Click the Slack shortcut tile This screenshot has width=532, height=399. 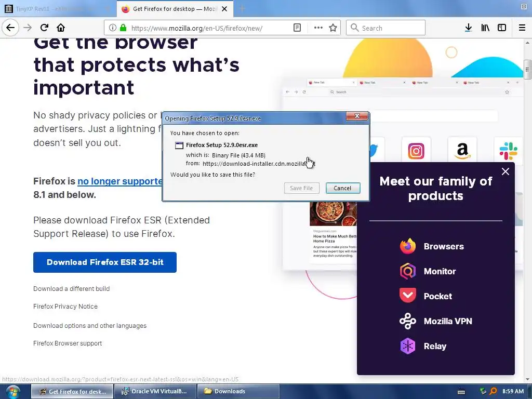pos(509,151)
